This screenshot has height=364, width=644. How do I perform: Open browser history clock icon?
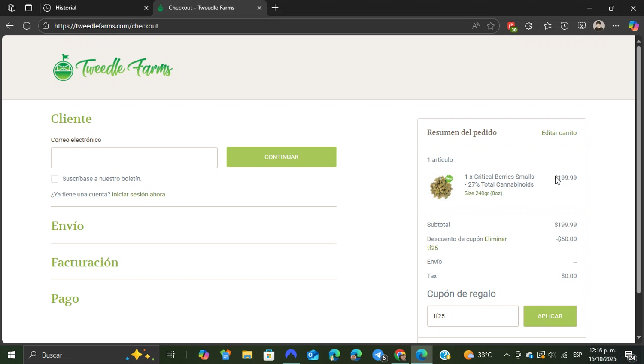tap(565, 26)
